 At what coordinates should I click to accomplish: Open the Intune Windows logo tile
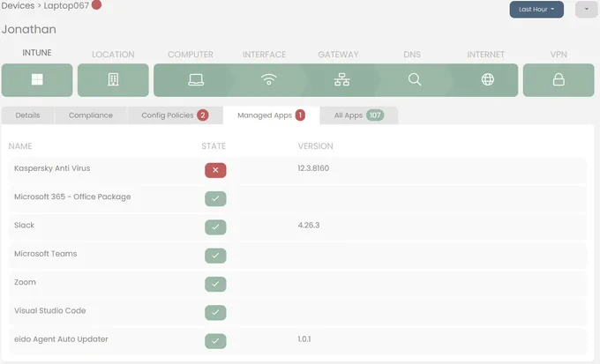(x=37, y=80)
